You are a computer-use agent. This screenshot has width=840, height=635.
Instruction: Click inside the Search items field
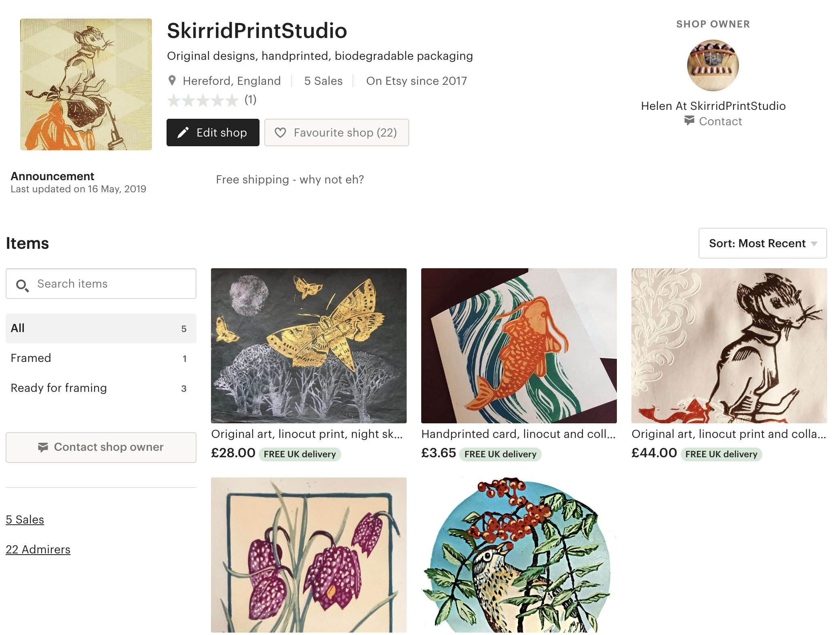tap(101, 284)
